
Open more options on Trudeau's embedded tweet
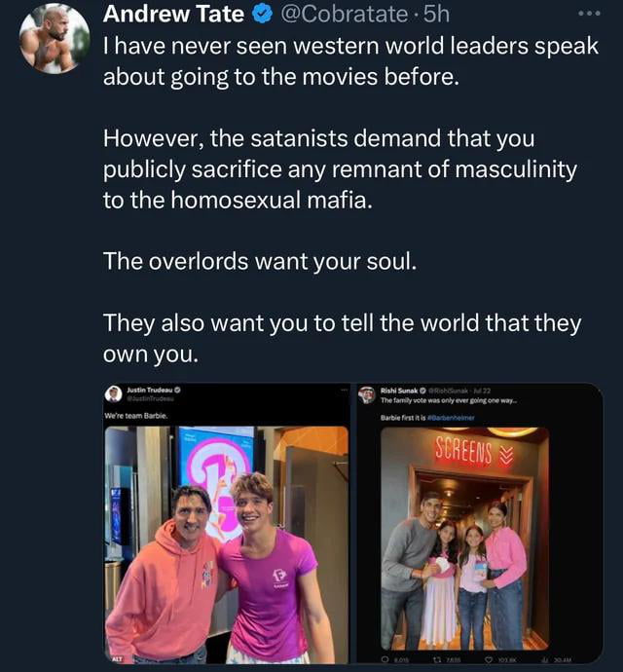click(x=342, y=390)
